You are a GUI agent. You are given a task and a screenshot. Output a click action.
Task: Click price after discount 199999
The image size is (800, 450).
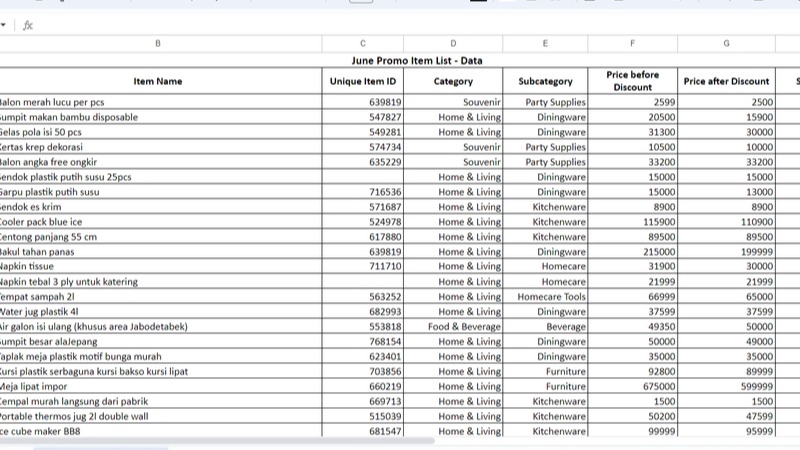click(x=727, y=252)
